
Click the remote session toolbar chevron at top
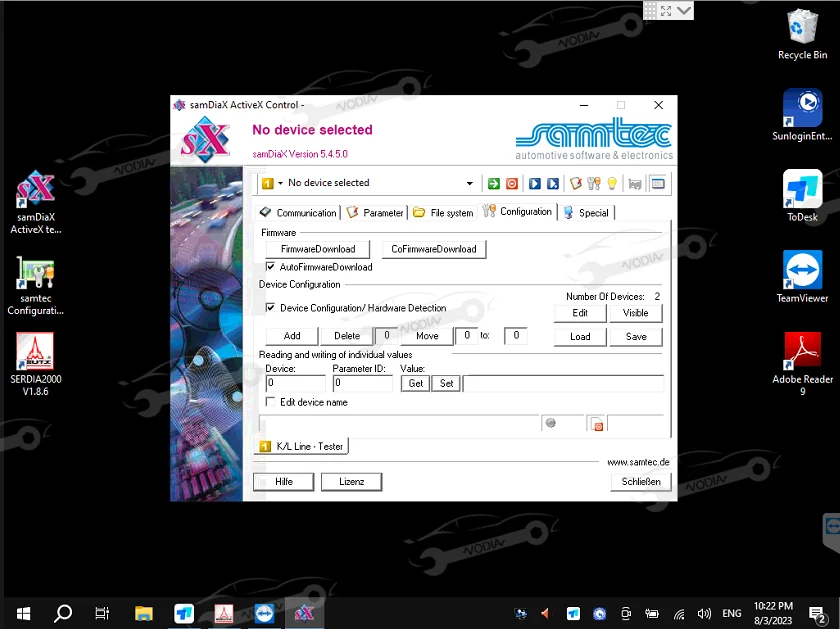coord(684,10)
